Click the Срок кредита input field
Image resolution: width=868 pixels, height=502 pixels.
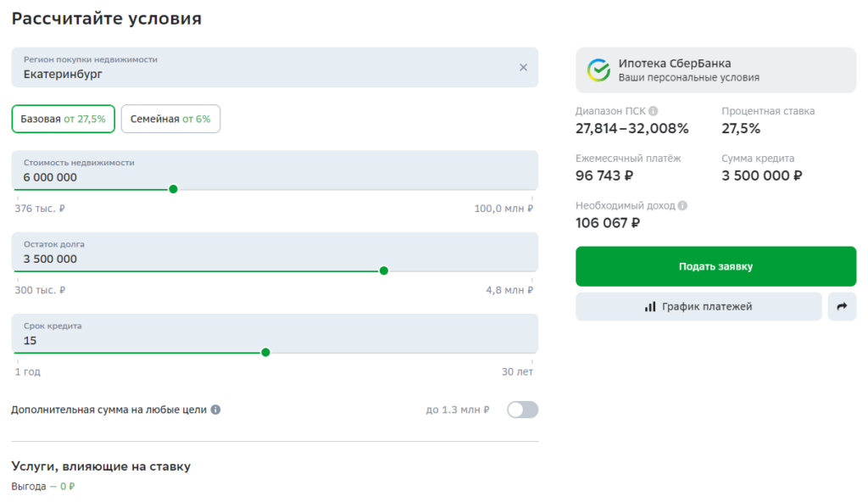coord(254,340)
